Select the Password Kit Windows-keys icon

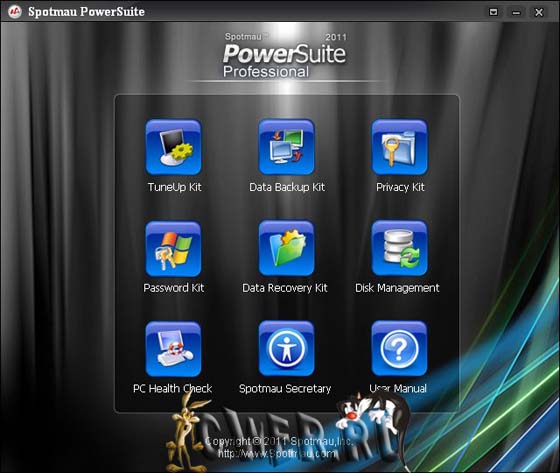[174, 249]
